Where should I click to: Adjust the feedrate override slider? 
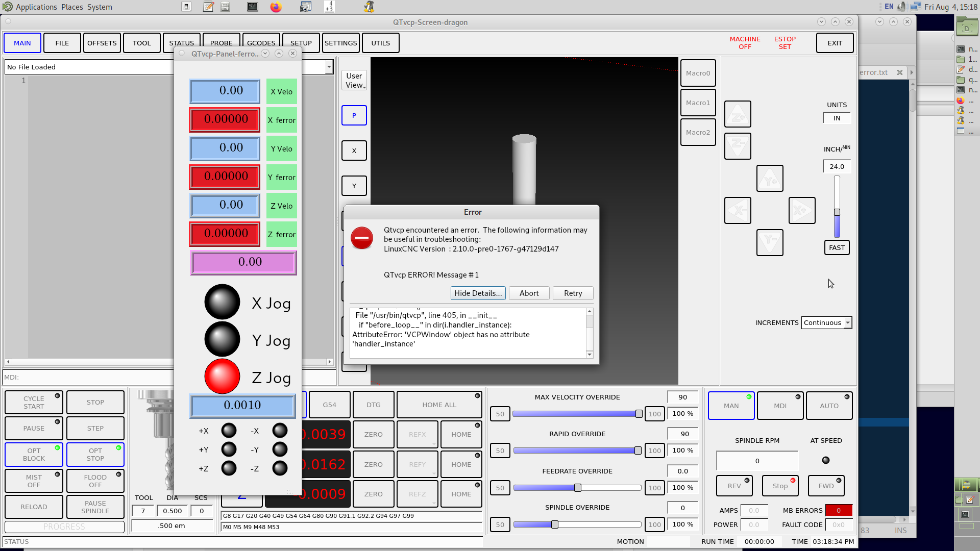coord(577,488)
